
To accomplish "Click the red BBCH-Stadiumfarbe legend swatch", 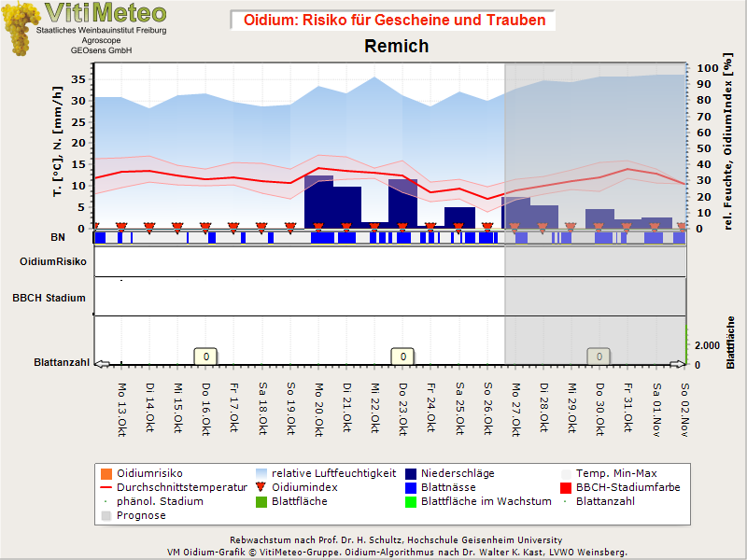I will pyautogui.click(x=565, y=487).
